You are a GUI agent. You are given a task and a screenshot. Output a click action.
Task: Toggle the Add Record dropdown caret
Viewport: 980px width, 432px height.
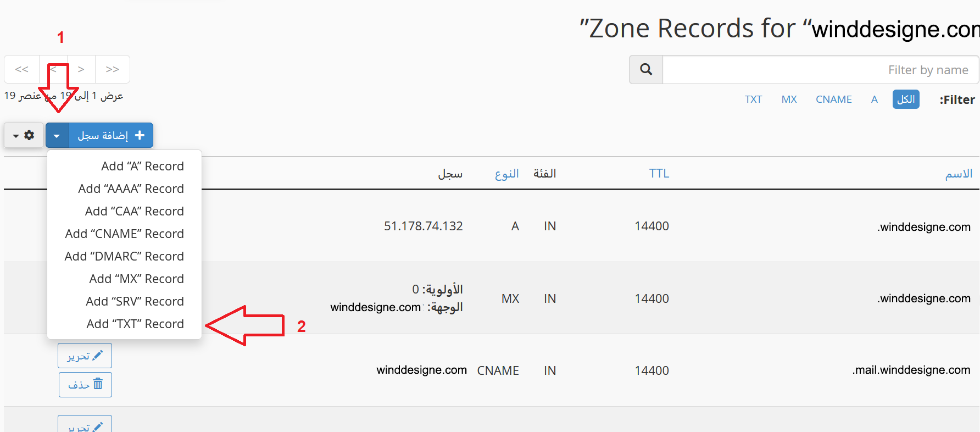pyautogui.click(x=57, y=135)
